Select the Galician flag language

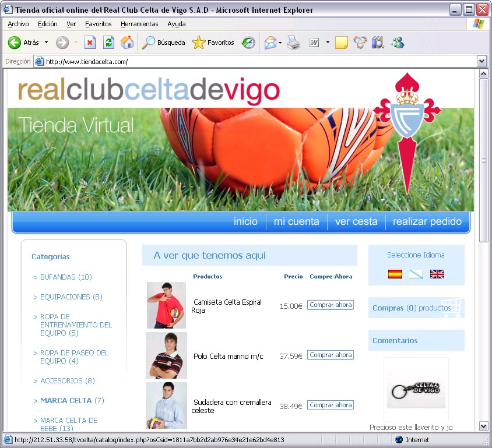click(416, 274)
